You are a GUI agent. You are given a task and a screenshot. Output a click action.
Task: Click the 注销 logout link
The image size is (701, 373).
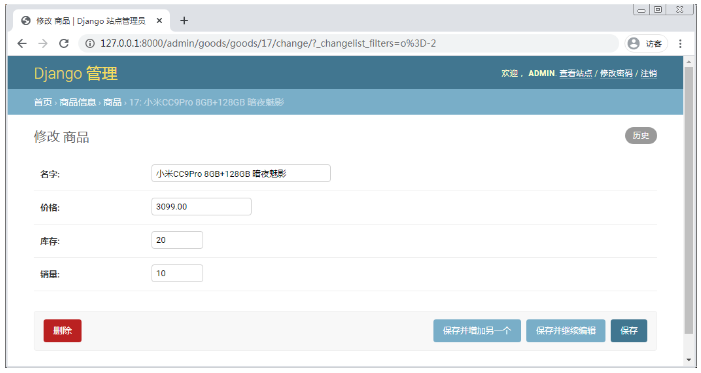pyautogui.click(x=649, y=73)
